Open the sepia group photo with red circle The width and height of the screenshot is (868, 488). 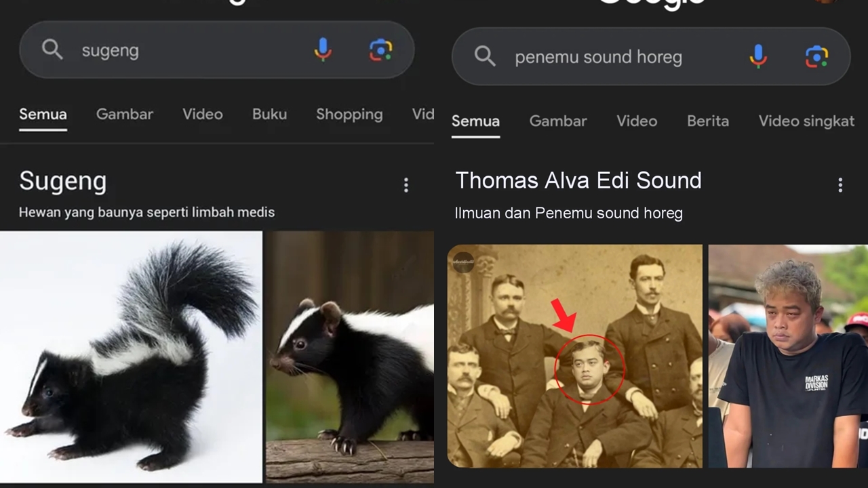[575, 357]
